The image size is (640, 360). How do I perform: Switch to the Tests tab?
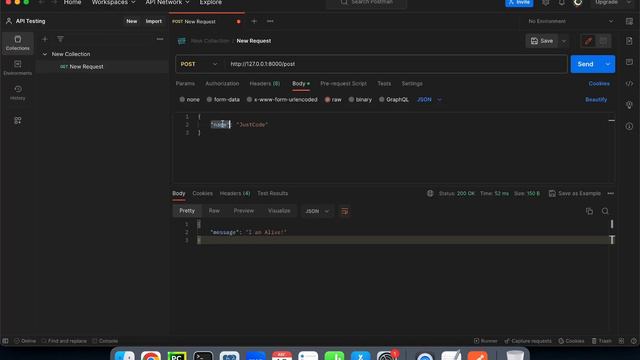384,83
